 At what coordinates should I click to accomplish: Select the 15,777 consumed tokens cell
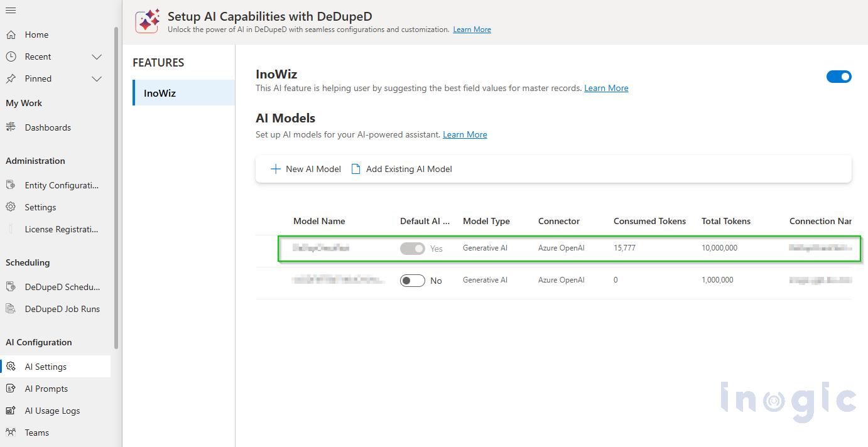coord(624,248)
